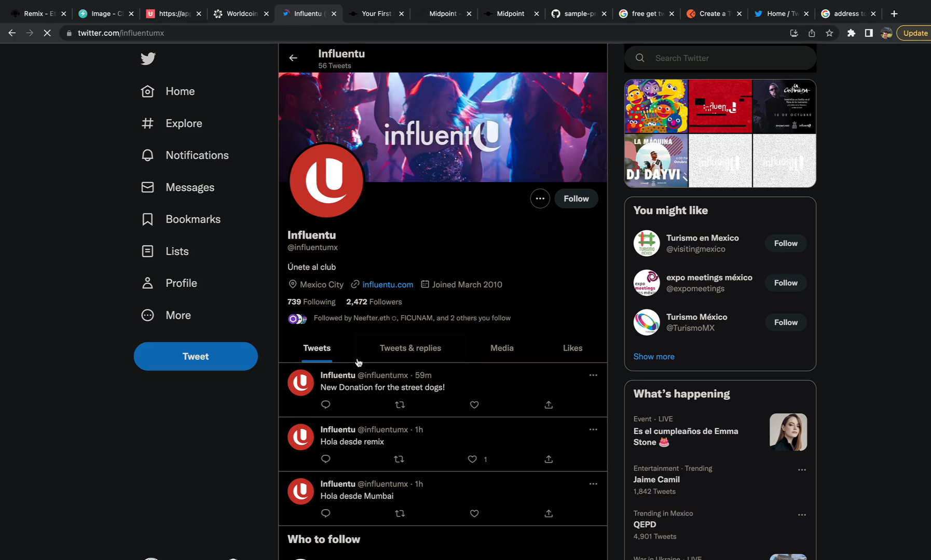The height and width of the screenshot is (560, 931).
Task: Share the 'Hola desde Mumbai' tweet
Action: [x=549, y=513]
